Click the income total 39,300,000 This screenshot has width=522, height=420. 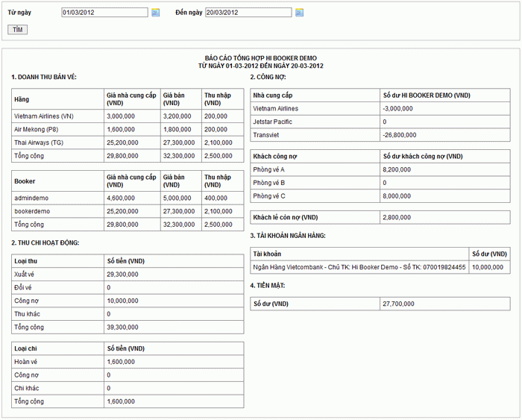pyautogui.click(x=122, y=327)
